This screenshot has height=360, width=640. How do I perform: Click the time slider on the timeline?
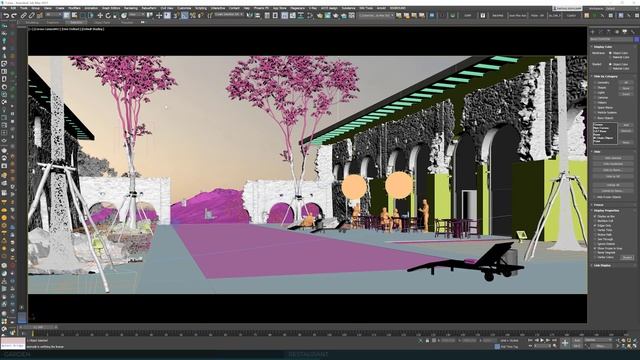tap(38, 327)
